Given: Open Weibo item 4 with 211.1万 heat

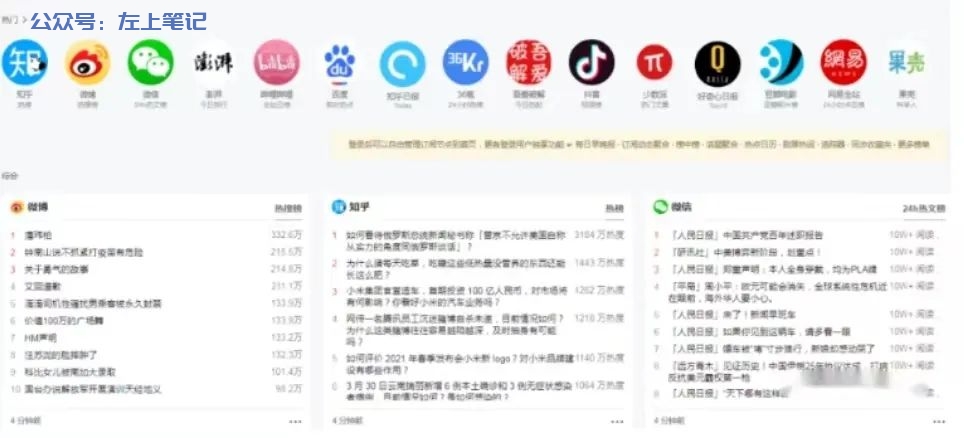Looking at the screenshot, I should (43, 287).
